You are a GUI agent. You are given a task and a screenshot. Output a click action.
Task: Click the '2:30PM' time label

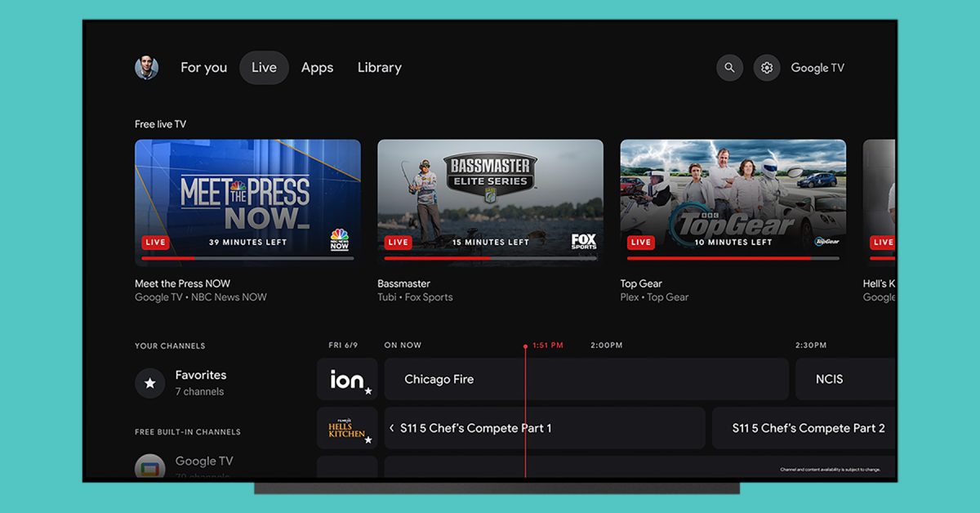[x=811, y=346]
